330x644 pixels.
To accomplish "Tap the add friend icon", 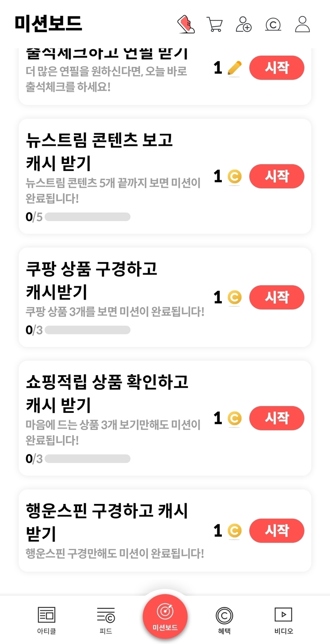I will [x=244, y=24].
